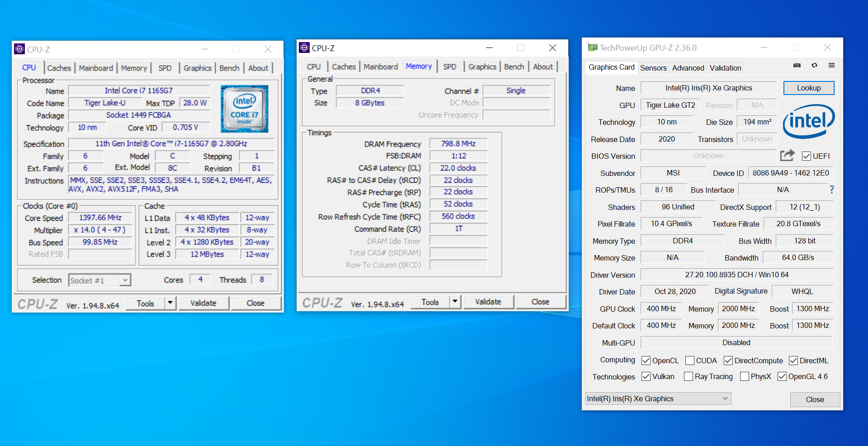Viewport: 868px width, 446px height.
Task: Toggle PhysX checkbox
Action: [x=745, y=376]
